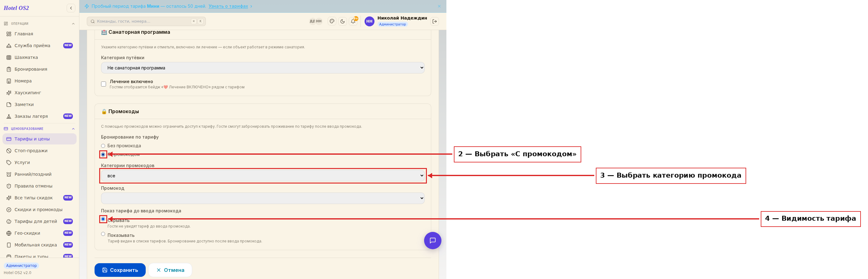Open Пакеты и туры menu item
Viewport: 868px width, 279px height.
[39, 256]
